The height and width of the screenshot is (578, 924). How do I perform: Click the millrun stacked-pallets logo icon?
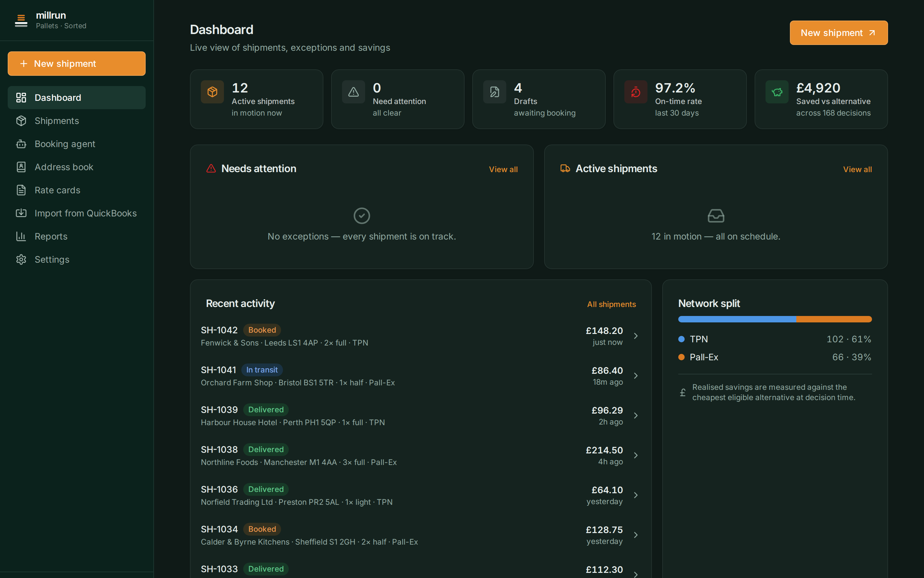pyautogui.click(x=21, y=20)
